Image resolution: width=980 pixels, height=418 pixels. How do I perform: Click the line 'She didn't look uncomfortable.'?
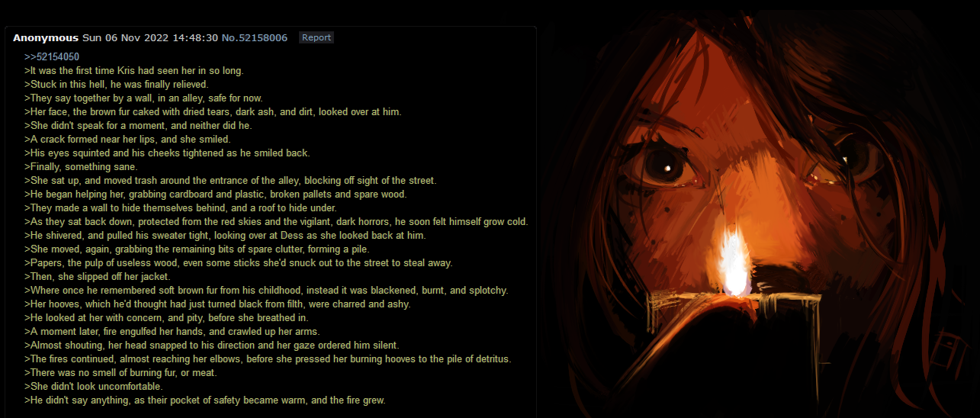[x=93, y=387]
